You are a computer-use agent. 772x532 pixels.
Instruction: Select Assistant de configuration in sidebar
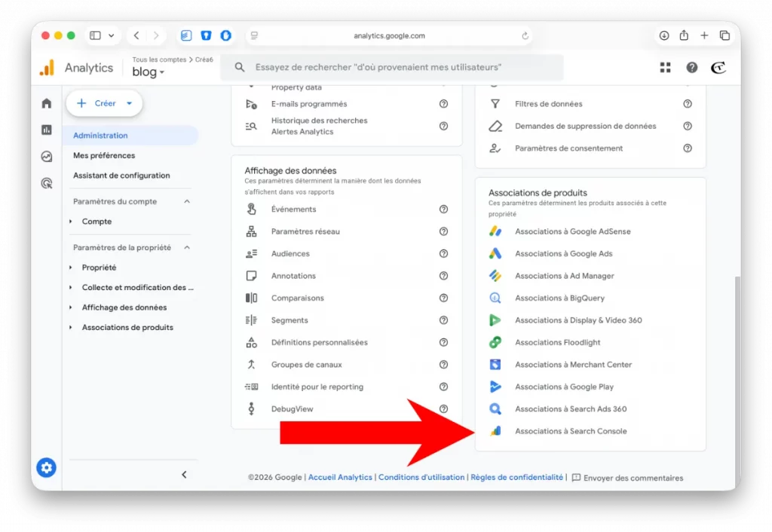point(121,176)
